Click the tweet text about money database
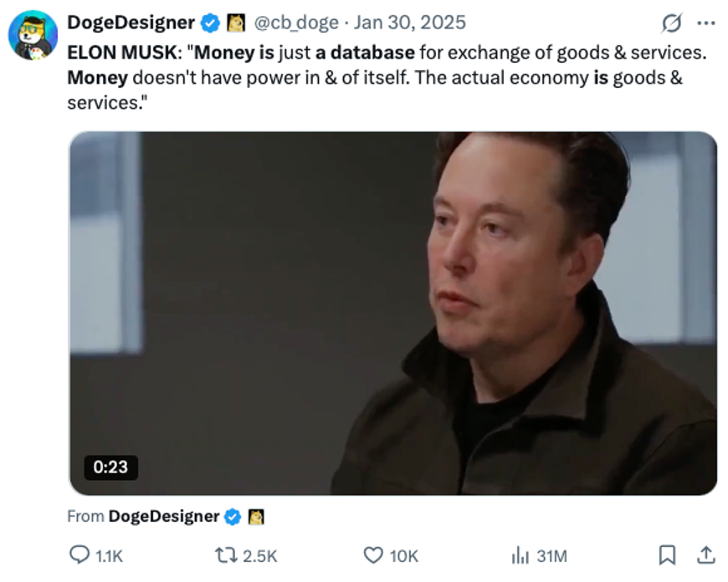 pos(387,78)
